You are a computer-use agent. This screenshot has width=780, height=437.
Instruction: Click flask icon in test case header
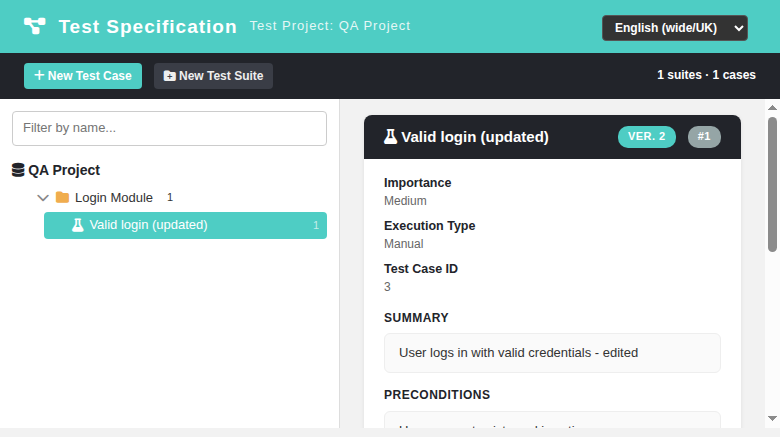coord(390,136)
